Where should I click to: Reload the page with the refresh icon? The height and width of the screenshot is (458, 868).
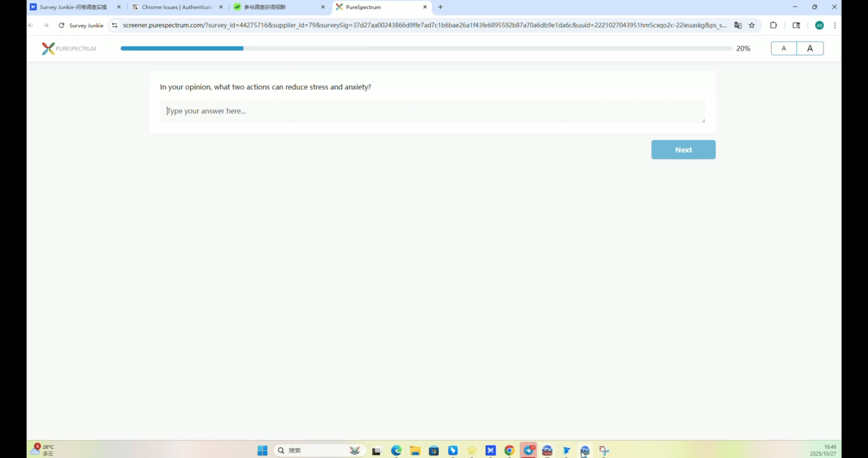coord(61,25)
